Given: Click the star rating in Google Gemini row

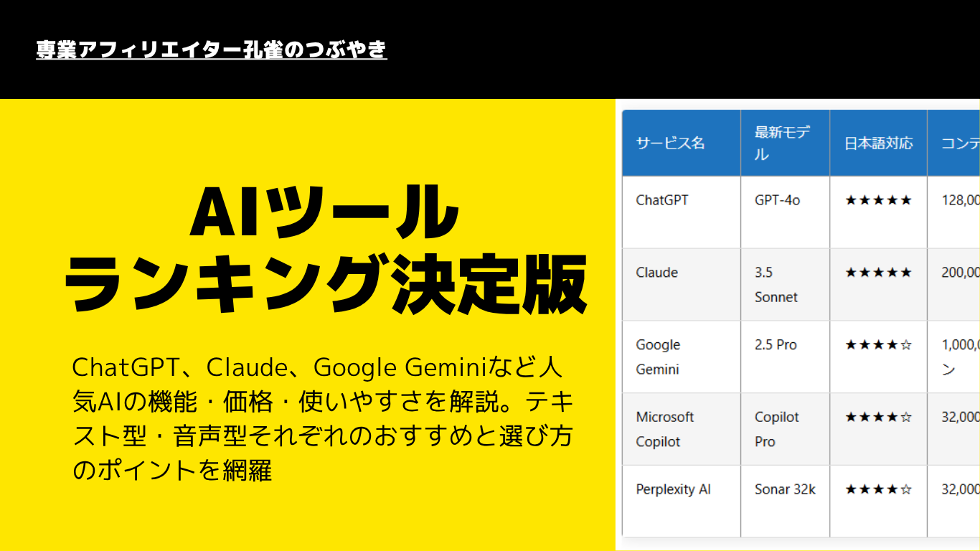Looking at the screenshot, I should [x=878, y=345].
